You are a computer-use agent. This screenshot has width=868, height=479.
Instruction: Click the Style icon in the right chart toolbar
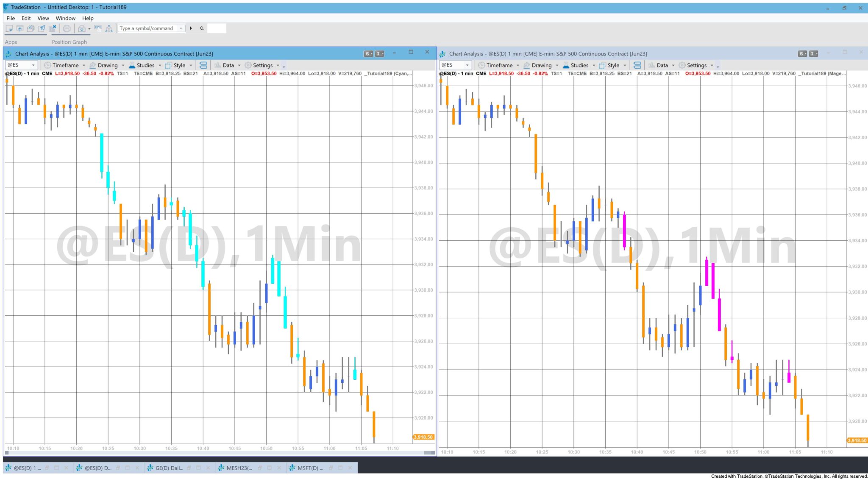click(x=603, y=65)
